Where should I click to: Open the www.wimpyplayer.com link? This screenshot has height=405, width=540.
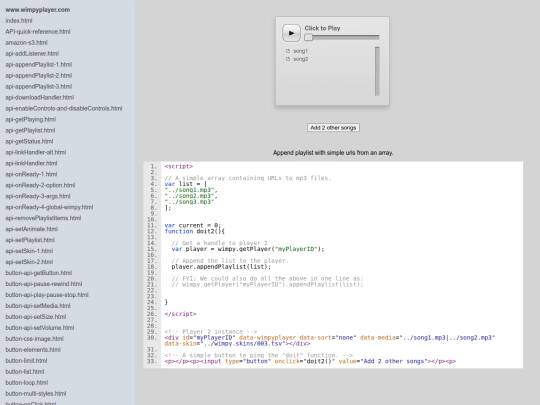(38, 10)
